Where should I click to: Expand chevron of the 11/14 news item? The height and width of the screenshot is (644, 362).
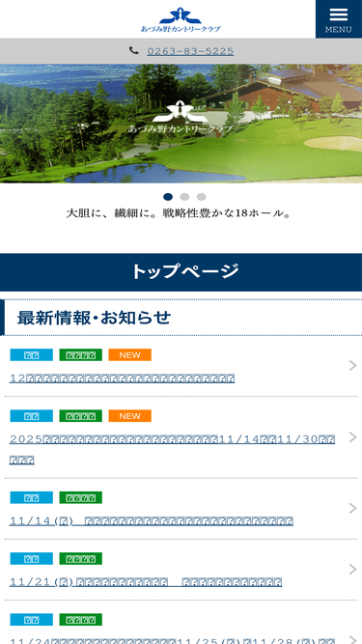click(x=352, y=509)
